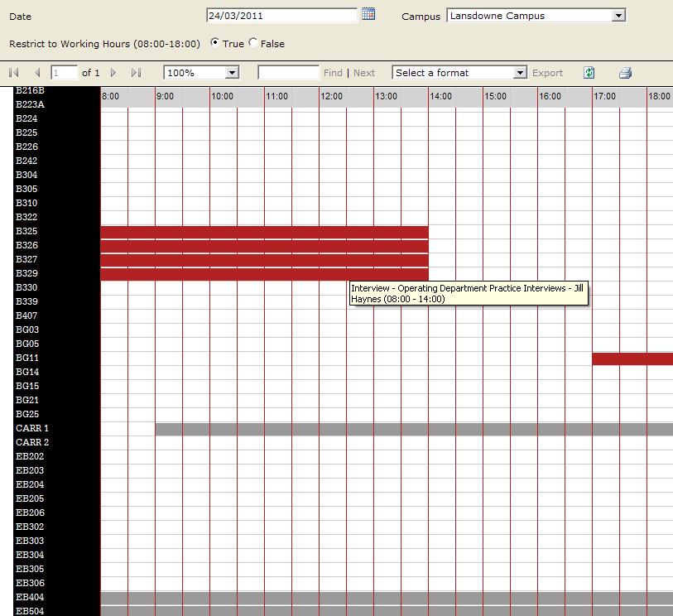Expand the Select a format dropdown

click(x=520, y=73)
